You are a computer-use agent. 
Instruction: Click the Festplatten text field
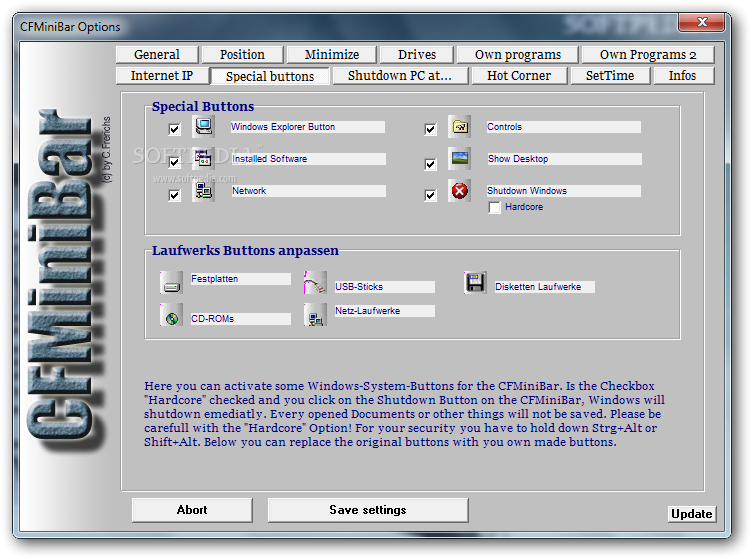[x=241, y=279]
